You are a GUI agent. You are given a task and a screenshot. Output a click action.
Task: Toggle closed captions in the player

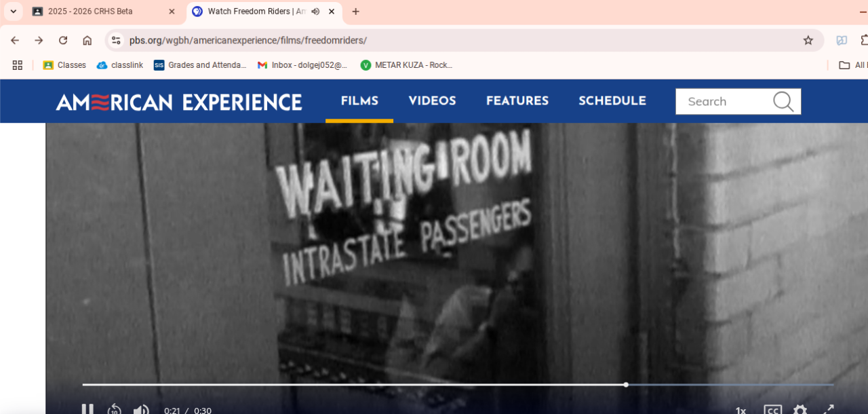(x=772, y=409)
